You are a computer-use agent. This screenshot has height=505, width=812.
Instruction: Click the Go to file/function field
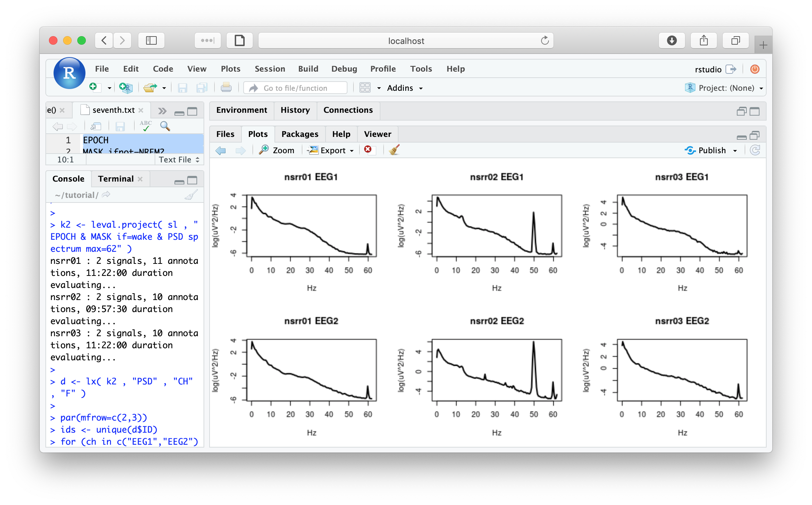[295, 88]
